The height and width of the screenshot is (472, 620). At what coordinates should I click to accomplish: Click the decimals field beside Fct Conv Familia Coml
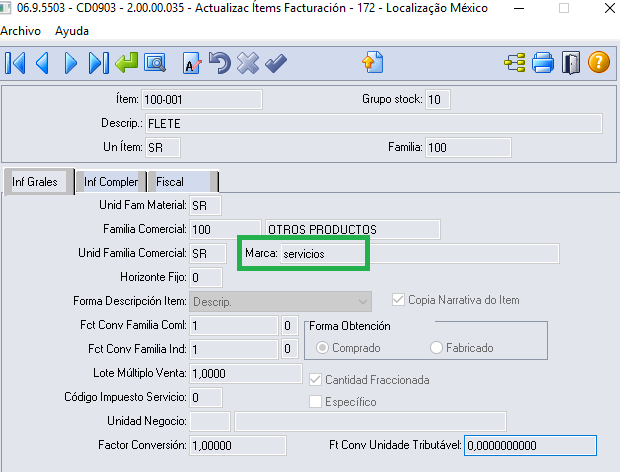point(289,325)
